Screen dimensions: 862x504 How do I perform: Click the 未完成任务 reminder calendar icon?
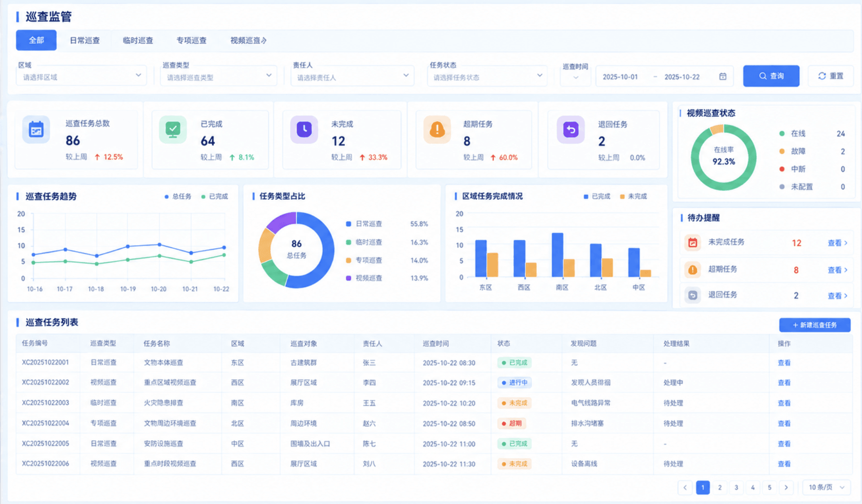[693, 243]
